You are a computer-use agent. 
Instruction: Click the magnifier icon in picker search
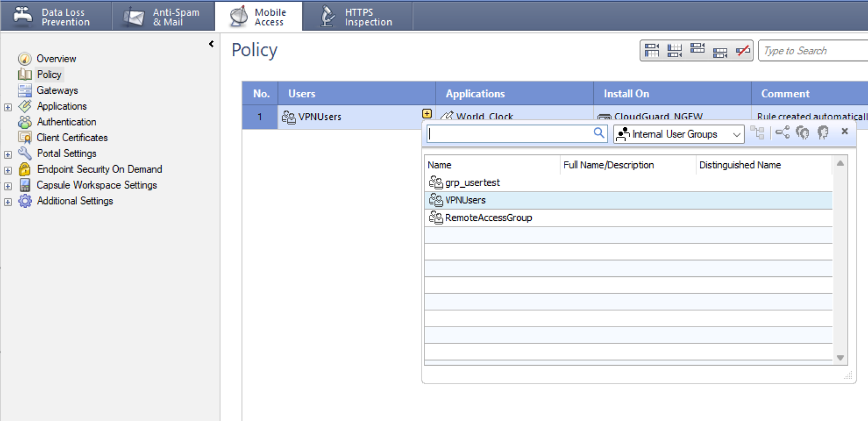coord(599,133)
